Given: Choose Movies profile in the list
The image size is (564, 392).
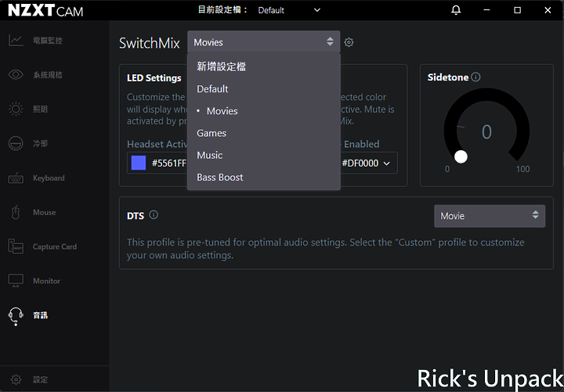Looking at the screenshot, I should tap(264, 111).
